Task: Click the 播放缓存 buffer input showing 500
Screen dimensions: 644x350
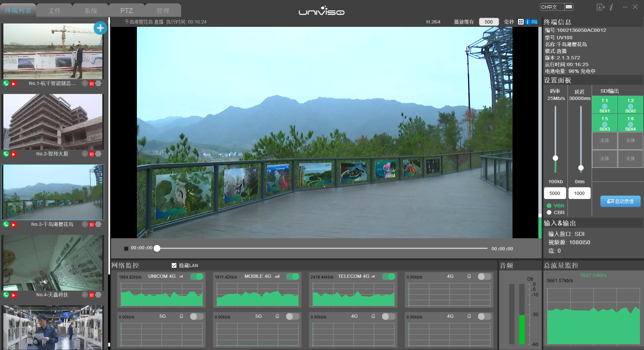Action: coord(489,22)
